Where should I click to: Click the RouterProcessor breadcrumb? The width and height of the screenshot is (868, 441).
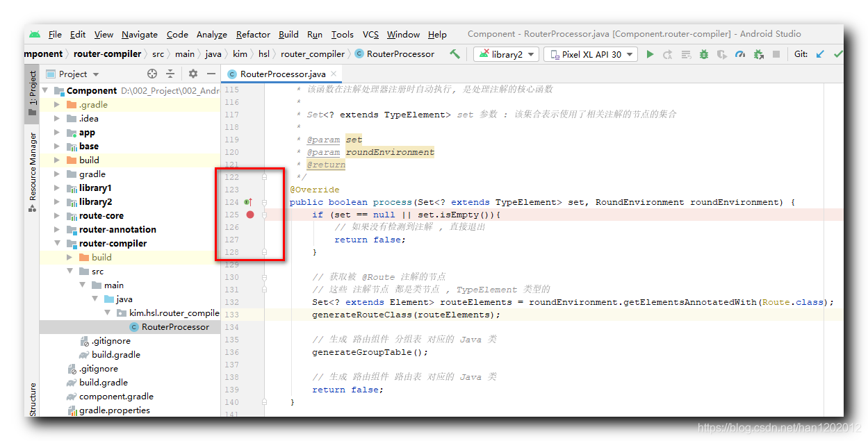tap(395, 53)
